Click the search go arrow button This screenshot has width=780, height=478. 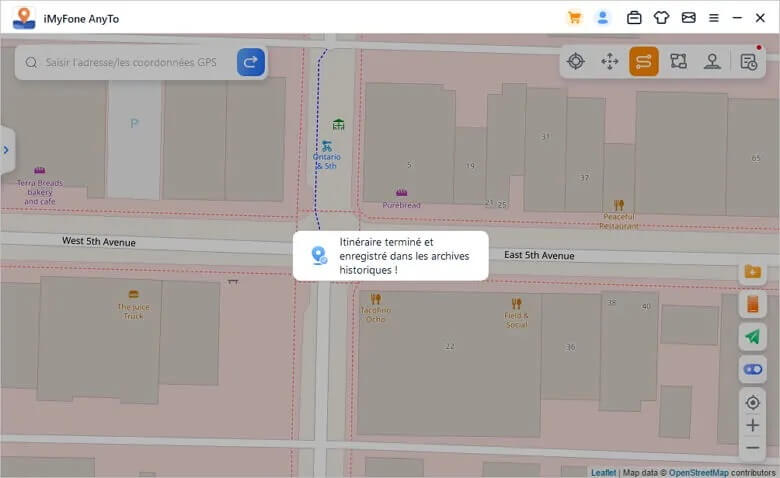click(x=251, y=62)
